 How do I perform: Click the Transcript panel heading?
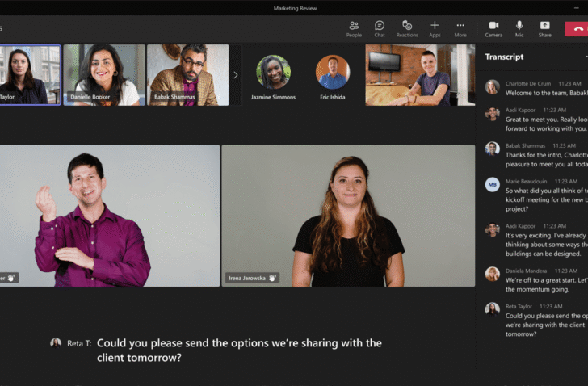tap(504, 57)
